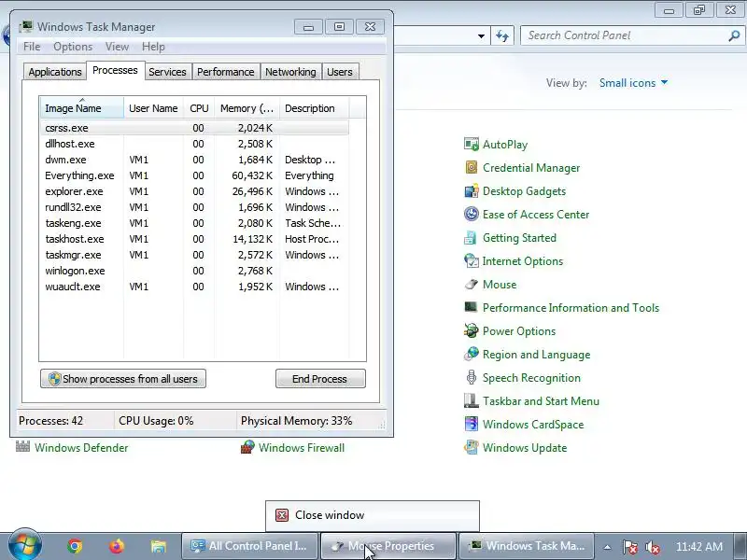Select the taskhost.exe process row

194,239
